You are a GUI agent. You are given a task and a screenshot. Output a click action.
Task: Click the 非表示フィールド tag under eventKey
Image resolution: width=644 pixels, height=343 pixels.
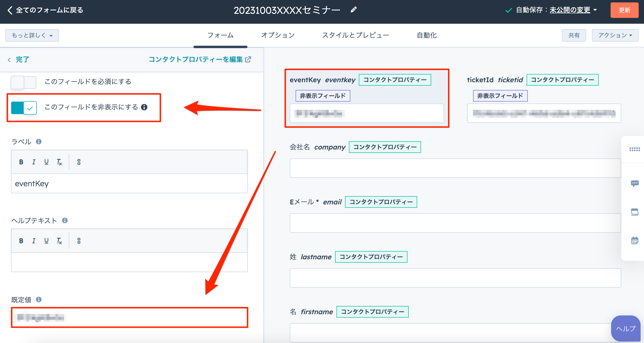[323, 96]
